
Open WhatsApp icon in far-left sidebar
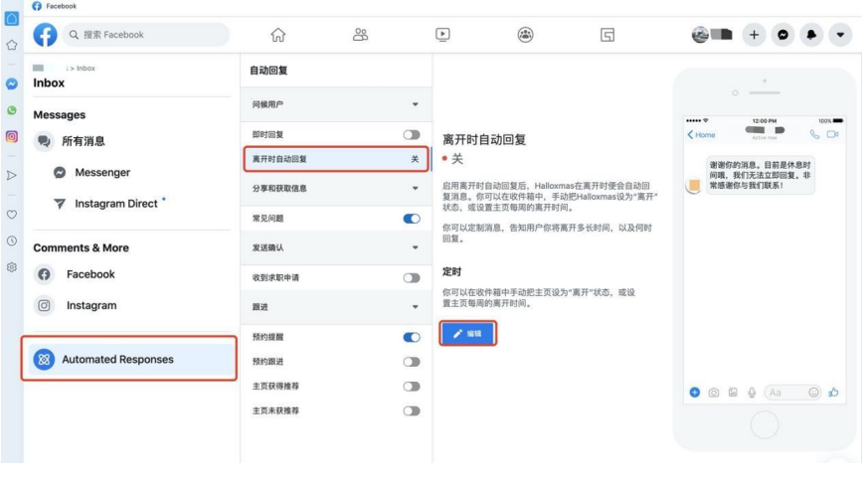pos(12,110)
